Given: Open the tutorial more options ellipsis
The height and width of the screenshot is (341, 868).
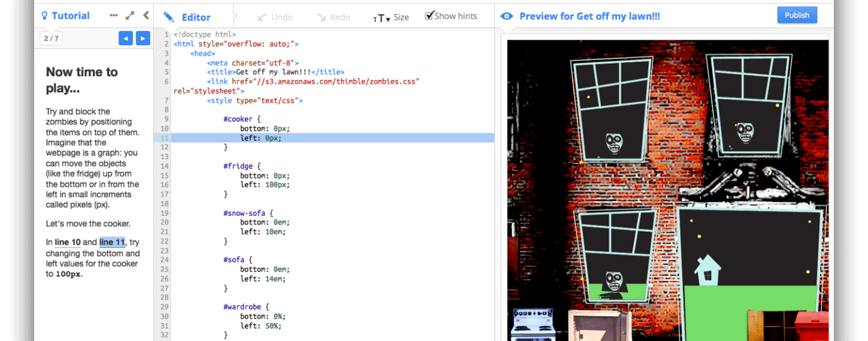Looking at the screenshot, I should pos(113,15).
